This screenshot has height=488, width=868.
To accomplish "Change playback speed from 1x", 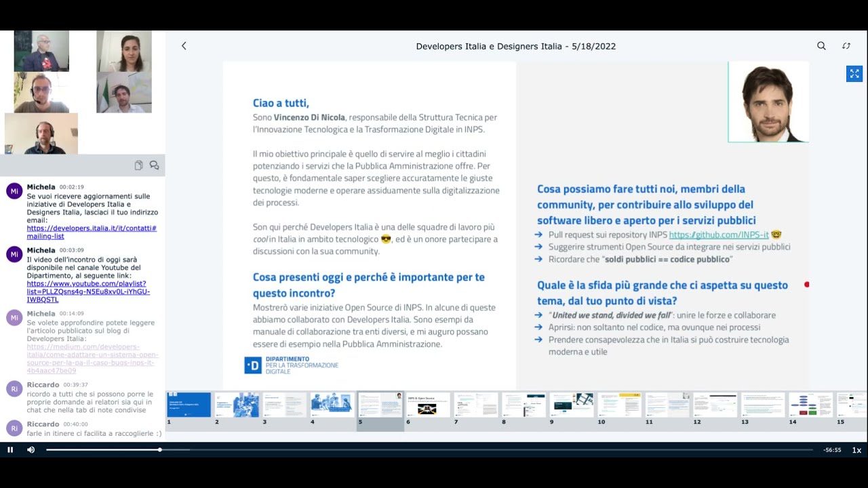I will (x=856, y=450).
